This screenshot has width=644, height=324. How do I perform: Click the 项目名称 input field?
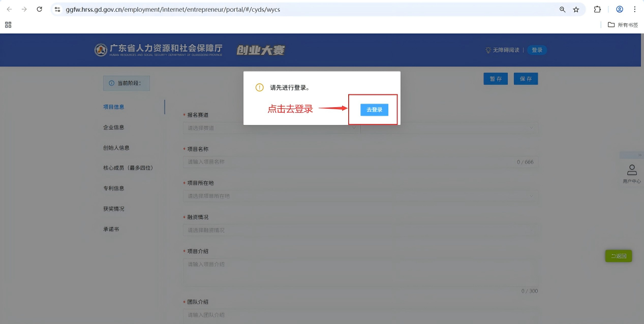[x=360, y=162]
